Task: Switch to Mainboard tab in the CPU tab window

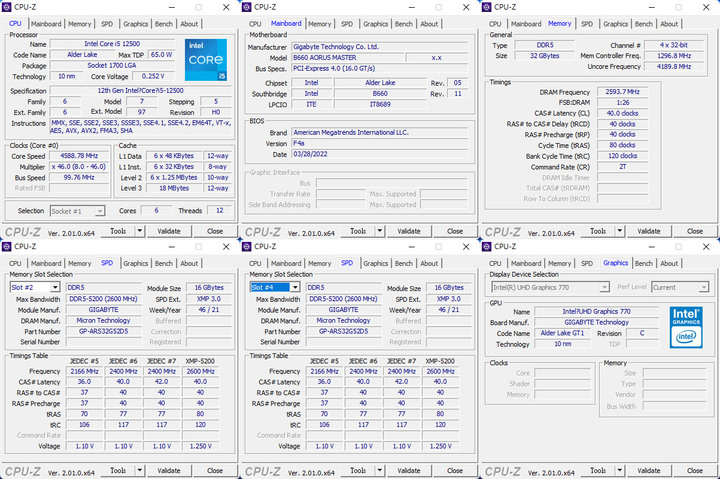Action: click(46, 24)
